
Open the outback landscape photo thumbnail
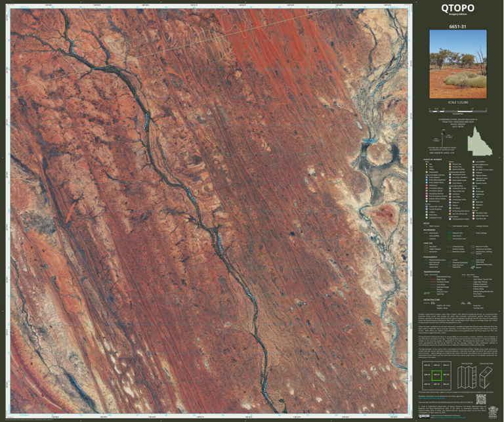pos(458,64)
